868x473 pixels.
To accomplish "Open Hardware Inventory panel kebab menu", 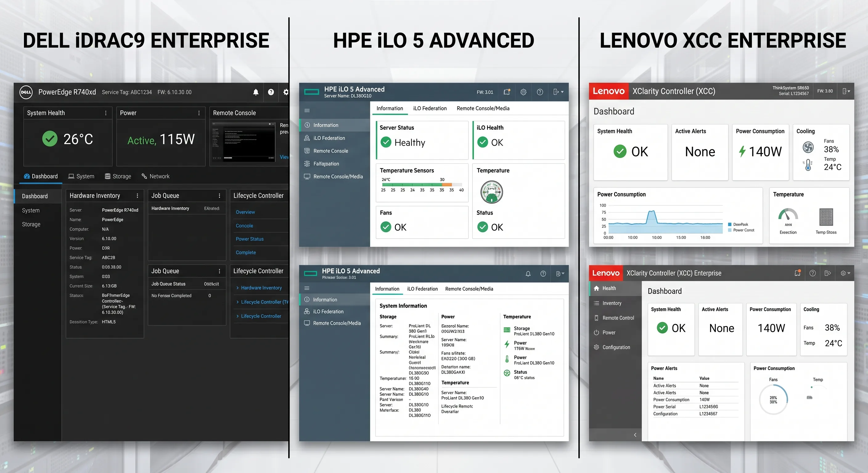I will (x=137, y=196).
